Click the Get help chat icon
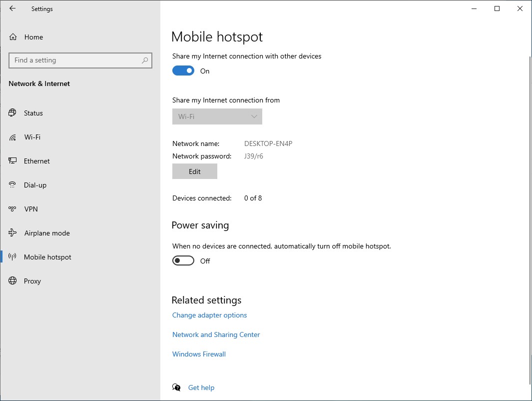The width and height of the screenshot is (532, 401). pyautogui.click(x=176, y=387)
